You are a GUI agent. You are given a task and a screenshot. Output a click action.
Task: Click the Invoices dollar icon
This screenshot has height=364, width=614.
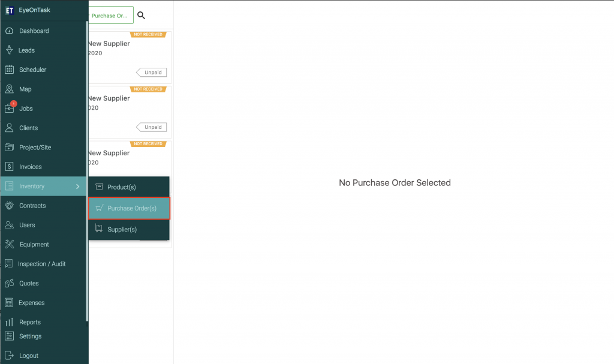pos(10,167)
